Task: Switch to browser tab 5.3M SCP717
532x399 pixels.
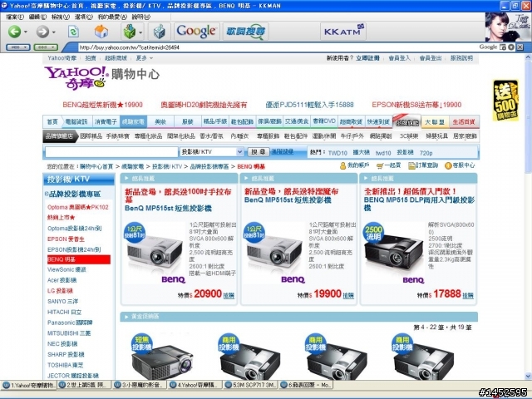Action: tap(251, 385)
